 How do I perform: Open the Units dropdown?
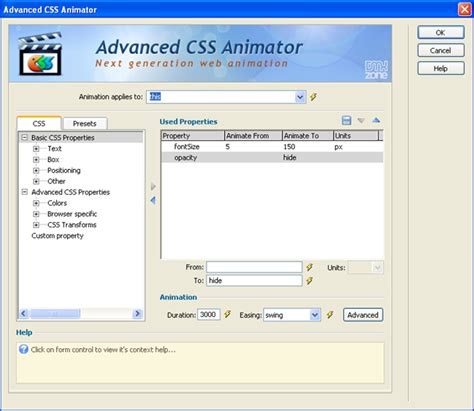(377, 268)
